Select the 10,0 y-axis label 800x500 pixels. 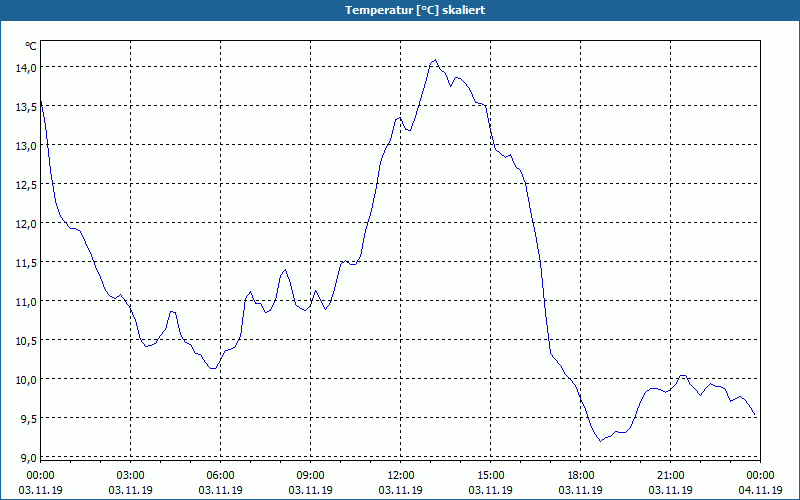tap(26, 380)
